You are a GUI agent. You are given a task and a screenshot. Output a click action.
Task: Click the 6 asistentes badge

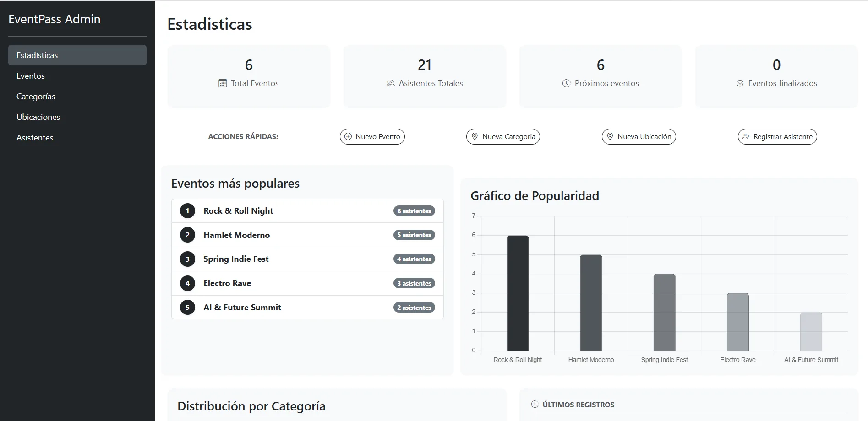pos(414,211)
